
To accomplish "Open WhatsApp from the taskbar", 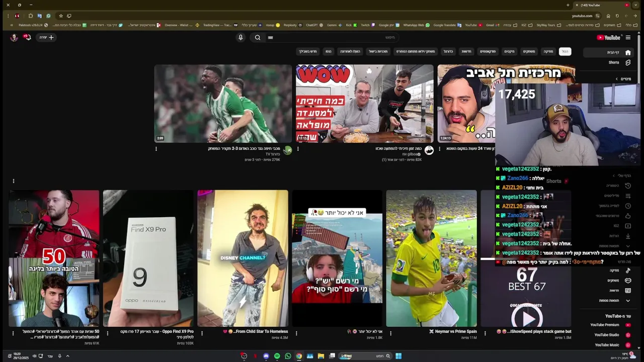I will pos(288,356).
